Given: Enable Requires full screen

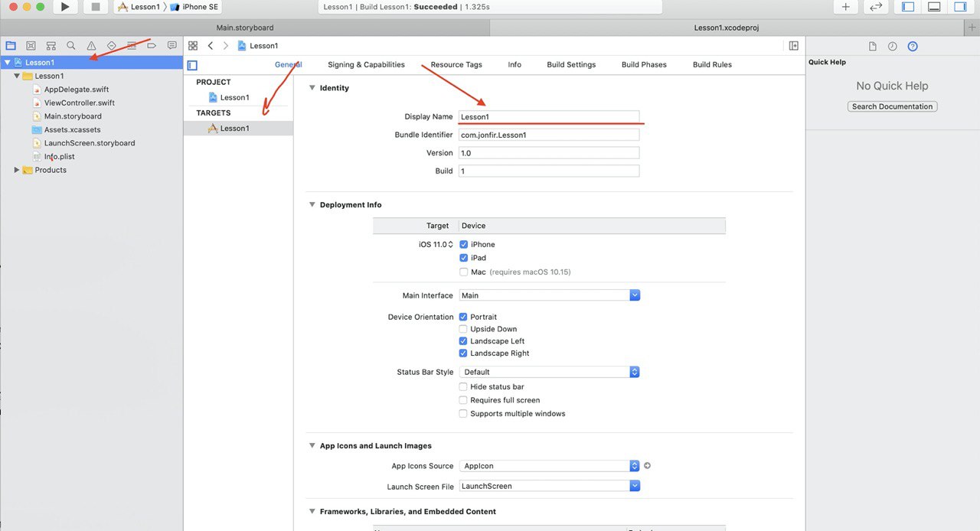Looking at the screenshot, I should pyautogui.click(x=463, y=400).
